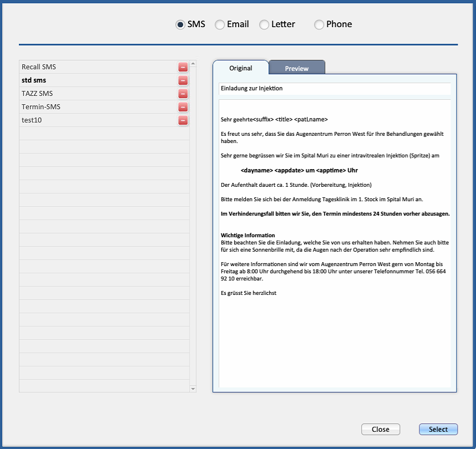The image size is (476, 449).
Task: Select the SMS radio button
Action: click(x=180, y=24)
